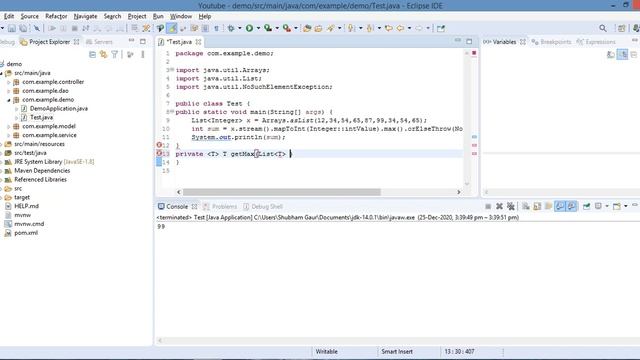Click the Next Annotation icon
The image size is (640, 360).
point(351,28)
